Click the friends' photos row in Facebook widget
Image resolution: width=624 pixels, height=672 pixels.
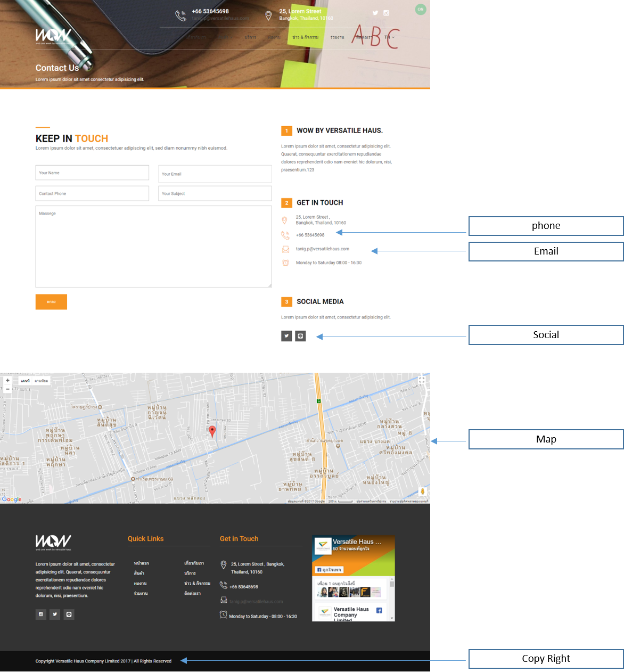(x=349, y=592)
